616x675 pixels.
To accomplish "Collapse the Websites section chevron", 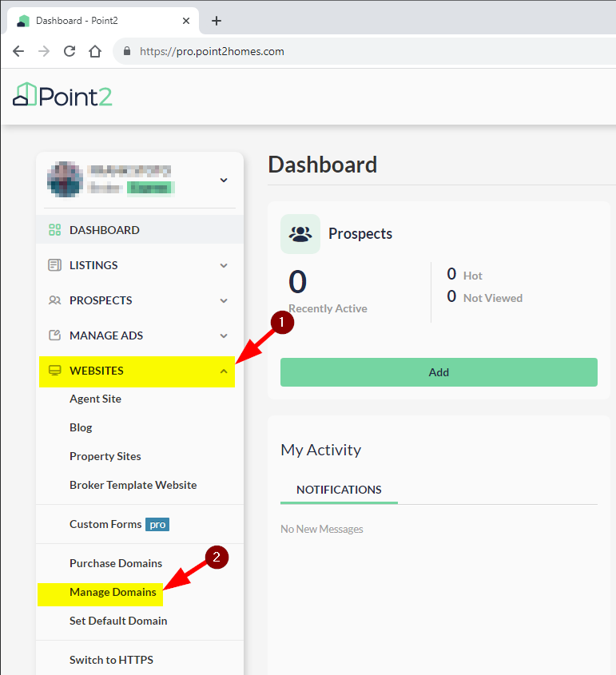I will tap(224, 371).
